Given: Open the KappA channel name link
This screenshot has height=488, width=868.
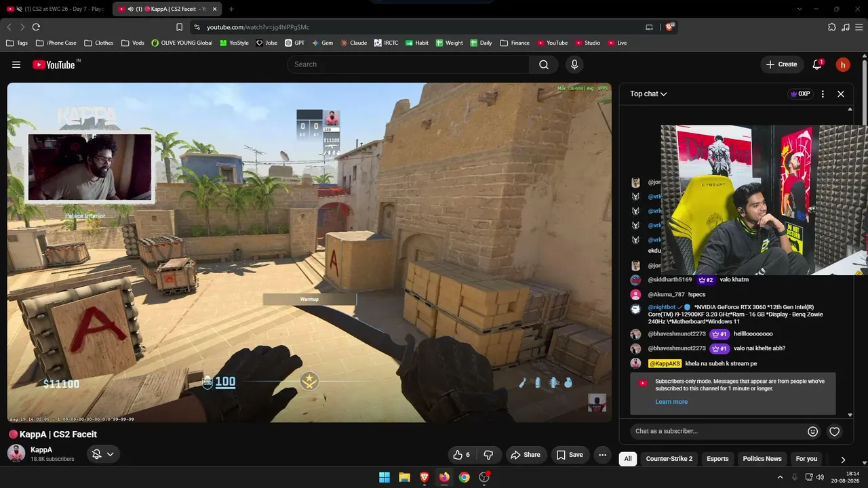Looking at the screenshot, I should 41,450.
